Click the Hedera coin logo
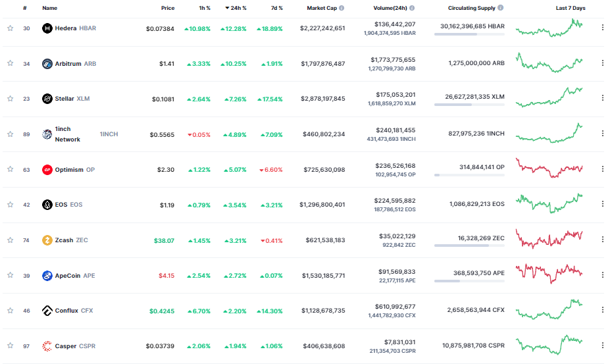Viewport: 612px width, 364px height. point(47,28)
